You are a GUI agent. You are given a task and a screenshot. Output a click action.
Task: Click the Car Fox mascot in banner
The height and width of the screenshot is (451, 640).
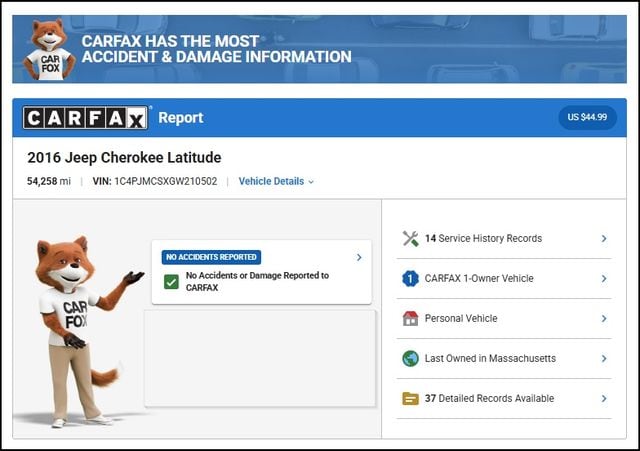(48, 50)
